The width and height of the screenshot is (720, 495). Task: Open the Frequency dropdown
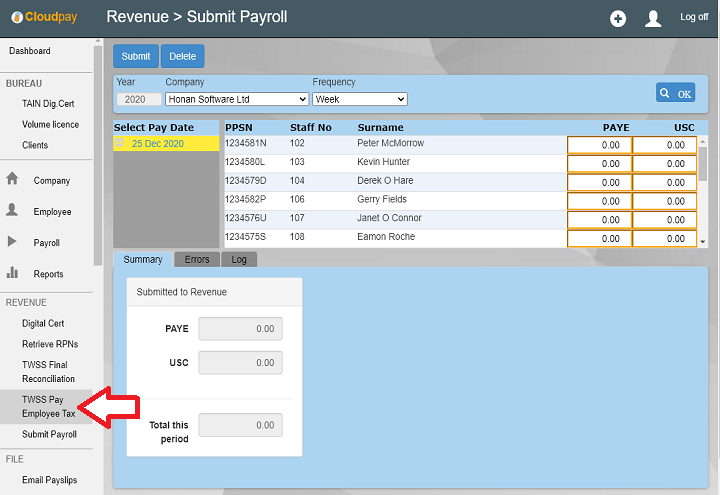tap(359, 99)
